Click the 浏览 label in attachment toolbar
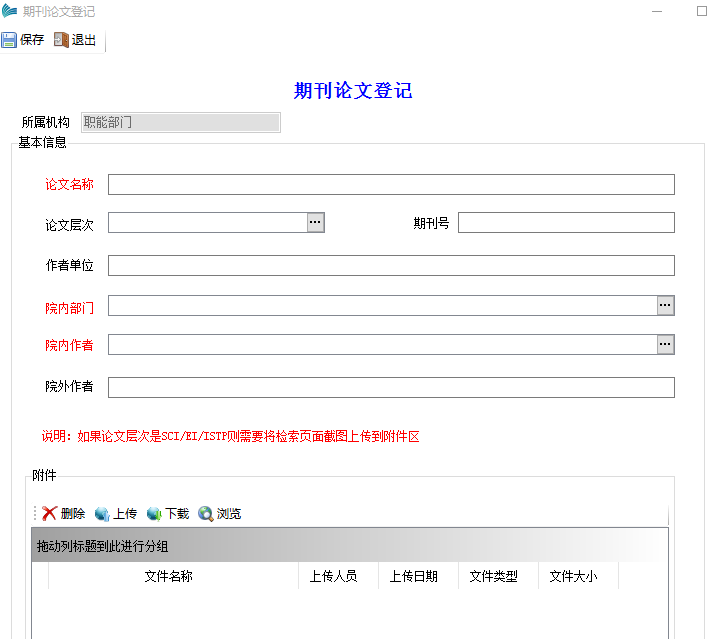Image resolution: width=708 pixels, height=639 pixels. pyautogui.click(x=229, y=513)
